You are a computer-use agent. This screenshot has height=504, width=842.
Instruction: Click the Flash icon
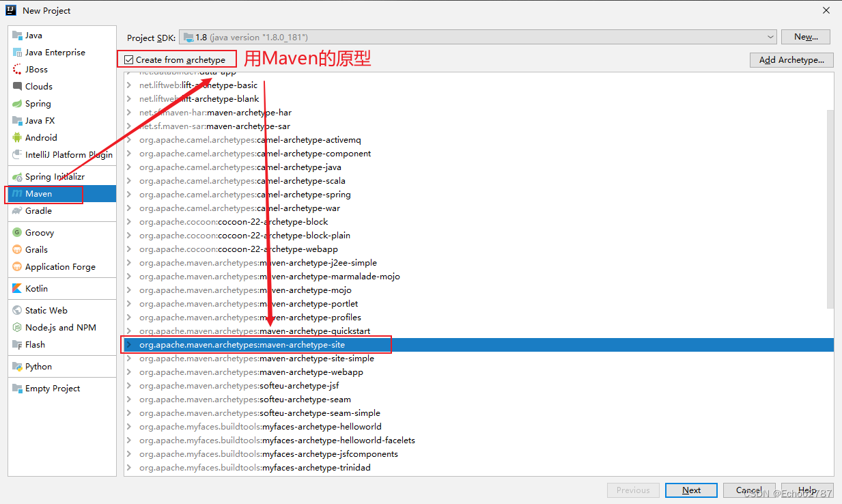[17, 345]
